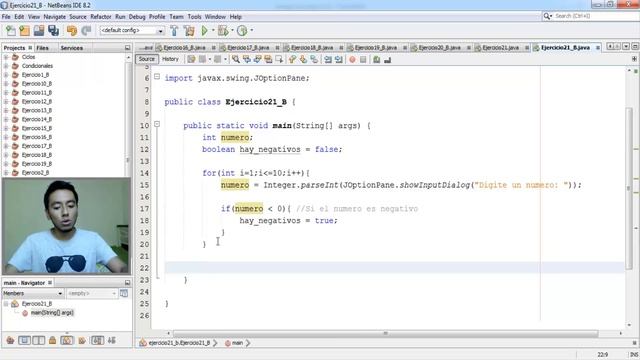The image size is (640, 360).
Task: Click the Toggle Highlight Search icon
Action: (x=268, y=60)
